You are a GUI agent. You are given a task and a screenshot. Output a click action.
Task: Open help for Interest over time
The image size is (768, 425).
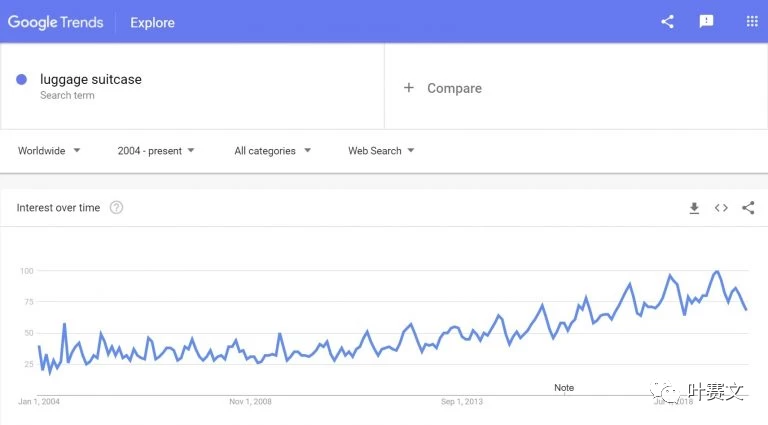click(117, 208)
